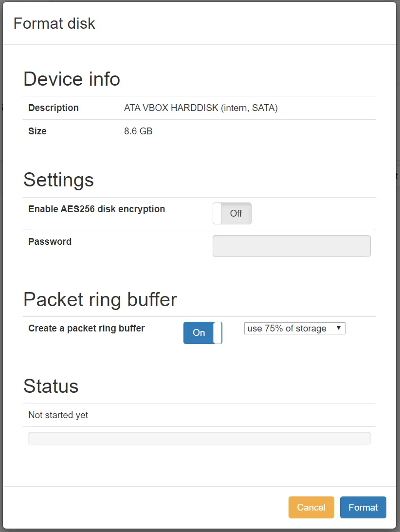
Task: Click the Password field label
Action: [50, 242]
